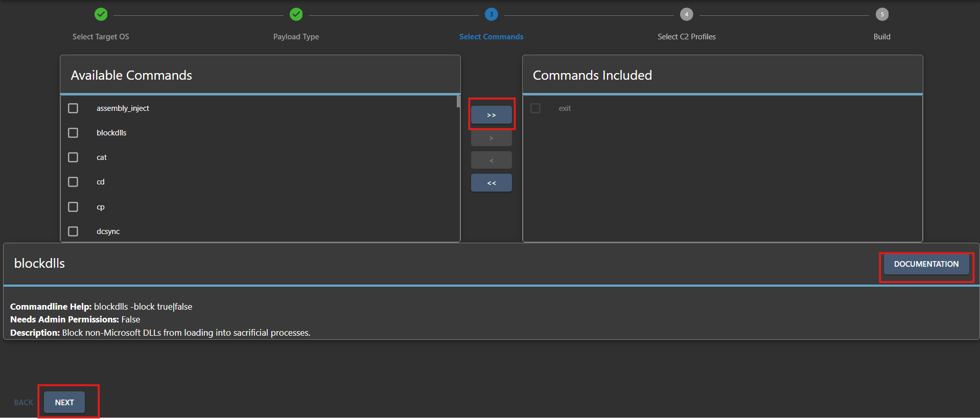Screen dimensions: 980x419
Task: Move selected command left with < button
Action: tap(492, 160)
